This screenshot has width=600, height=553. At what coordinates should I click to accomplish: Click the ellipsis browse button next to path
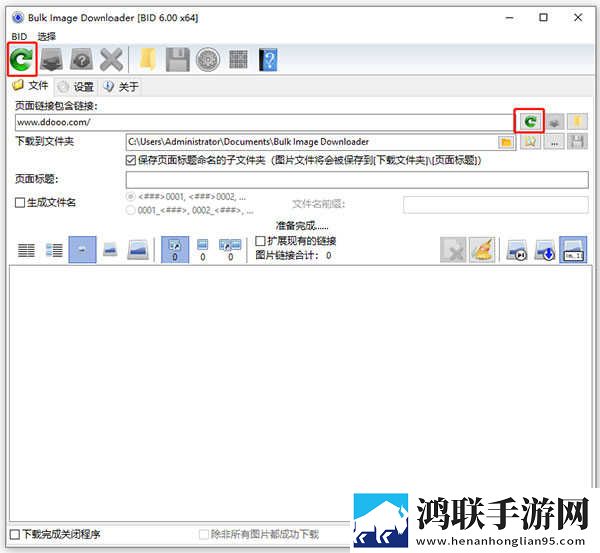pyautogui.click(x=554, y=142)
